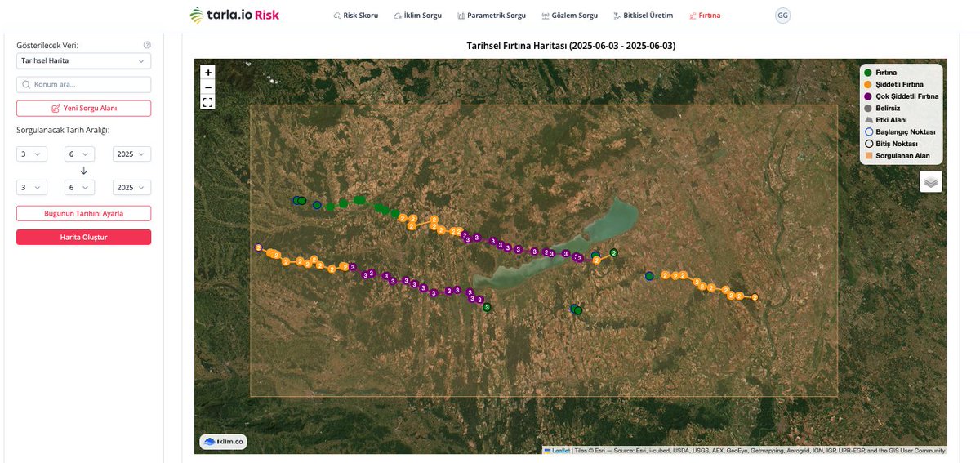Viewport: 980px width, 463px height.
Task: Focus the Konum ara search field
Action: [x=83, y=84]
